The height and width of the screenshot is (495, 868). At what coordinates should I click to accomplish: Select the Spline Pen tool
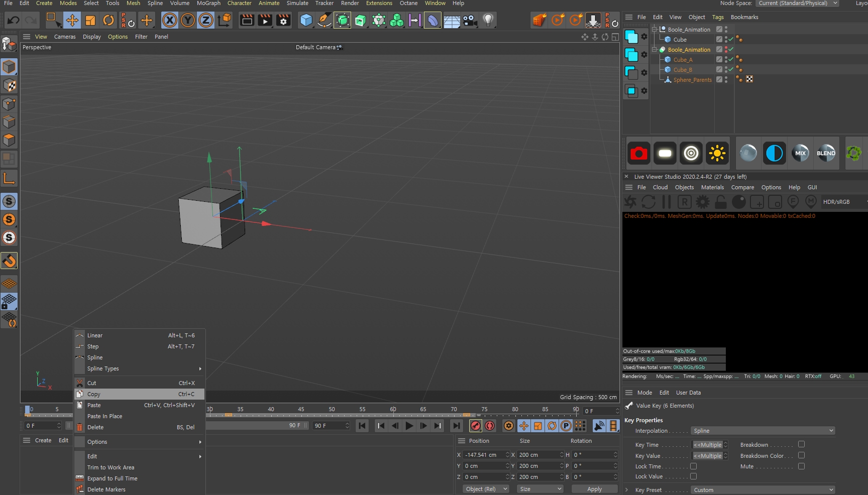pyautogui.click(x=324, y=21)
